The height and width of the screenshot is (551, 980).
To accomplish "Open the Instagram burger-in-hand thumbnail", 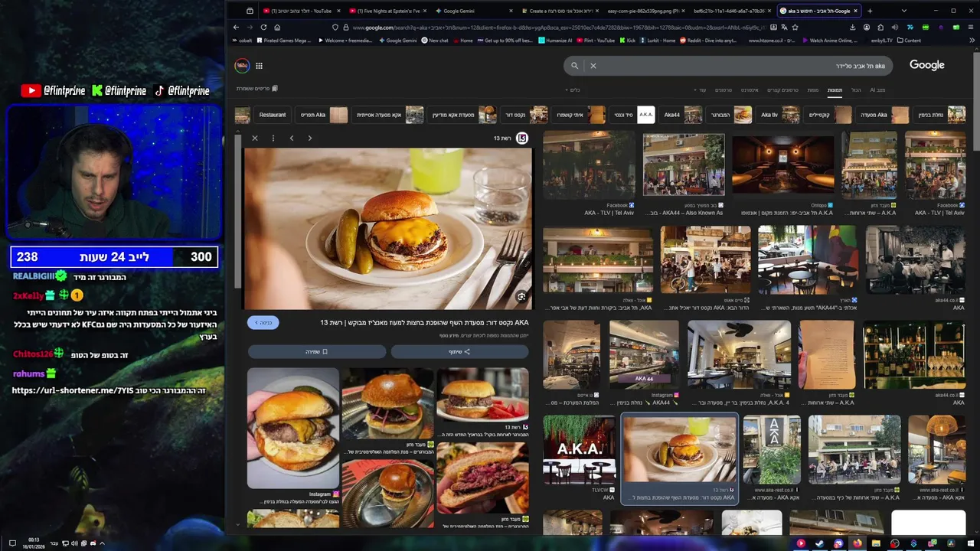I will point(293,428).
